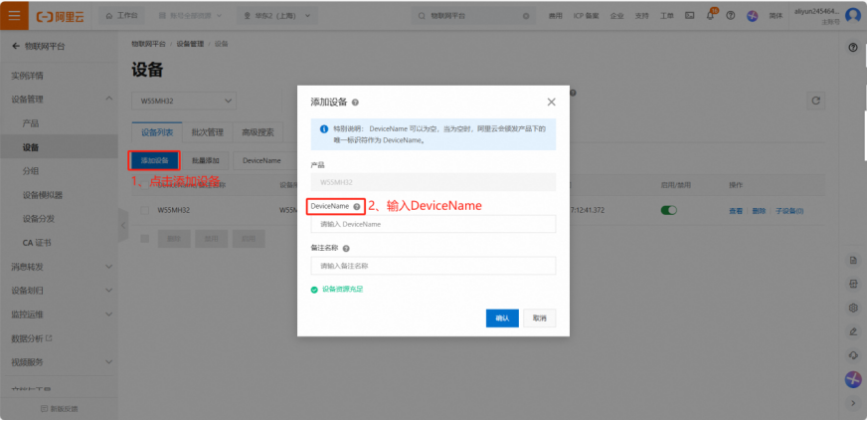Image resolution: width=868 pixels, height=421 pixels.
Task: Expand the right sidebar with the arrow
Action: click(853, 403)
